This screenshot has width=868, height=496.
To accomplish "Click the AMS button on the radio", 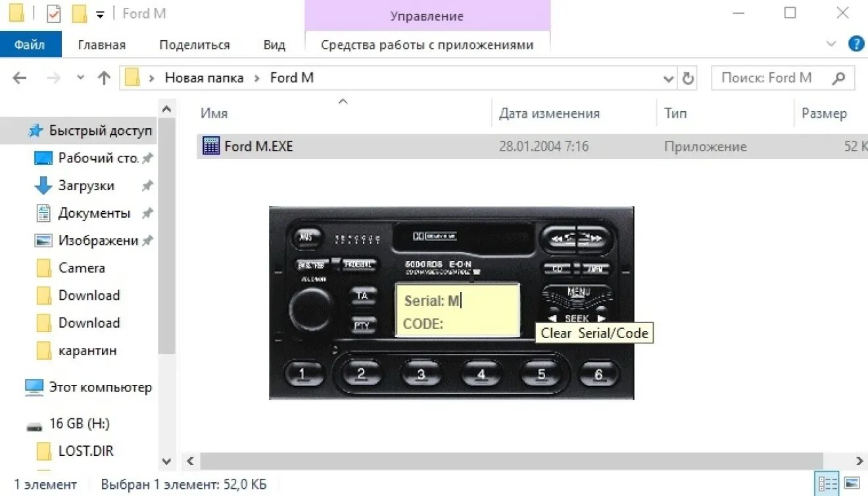I will pos(306,237).
